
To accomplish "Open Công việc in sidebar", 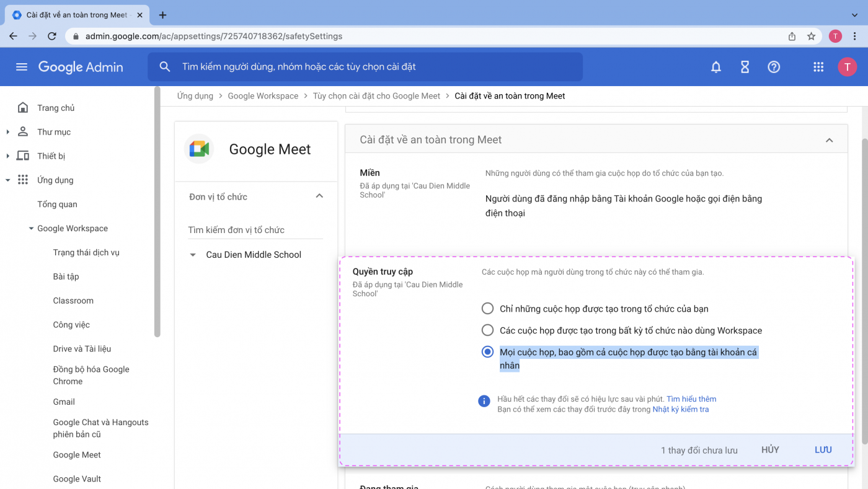I will pyautogui.click(x=71, y=325).
